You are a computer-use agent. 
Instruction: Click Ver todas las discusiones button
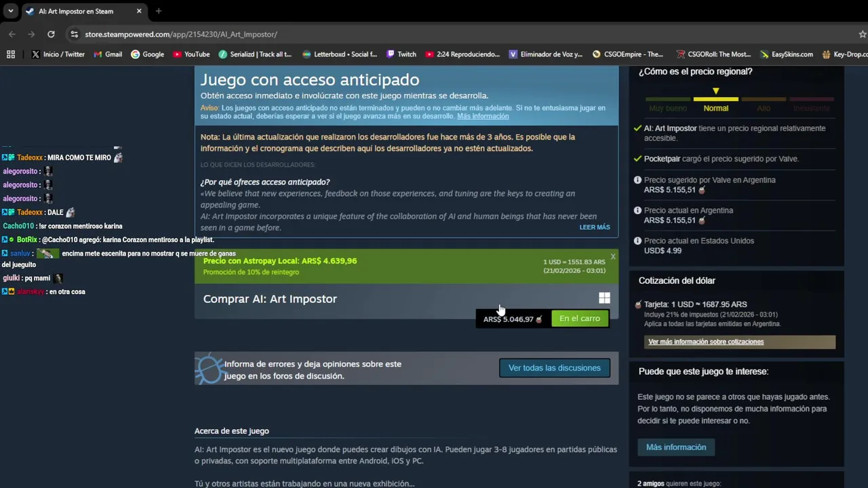555,368
